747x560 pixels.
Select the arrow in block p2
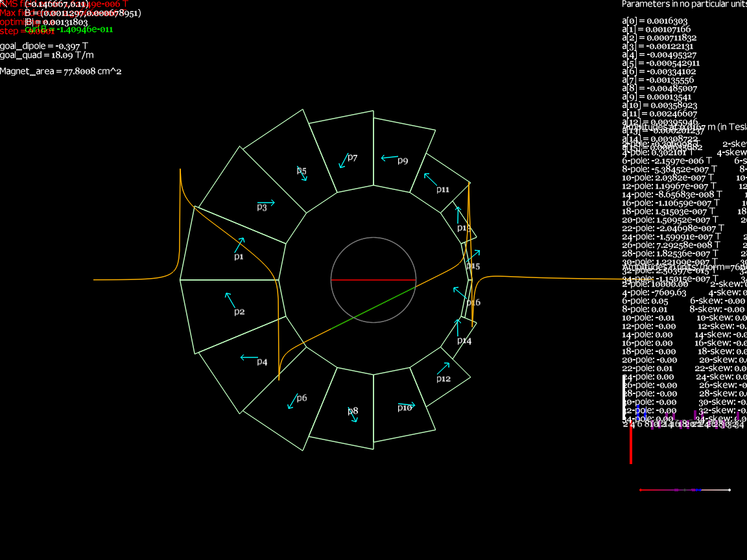(230, 300)
